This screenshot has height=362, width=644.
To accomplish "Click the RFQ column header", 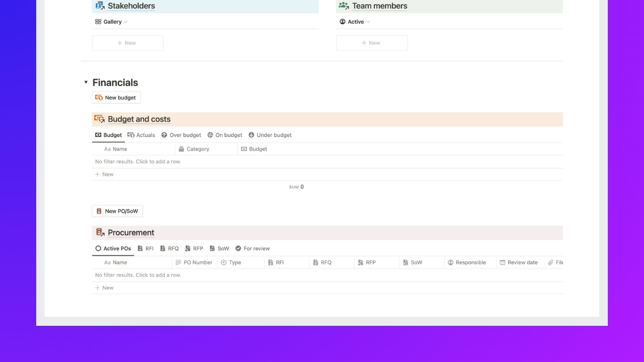I will (x=332, y=262).
